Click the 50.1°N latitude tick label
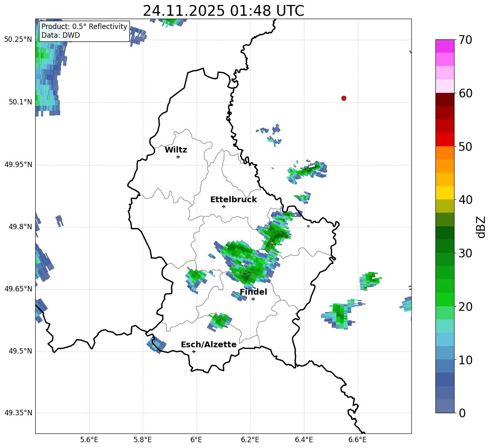This screenshot has width=491, height=448. (x=18, y=102)
